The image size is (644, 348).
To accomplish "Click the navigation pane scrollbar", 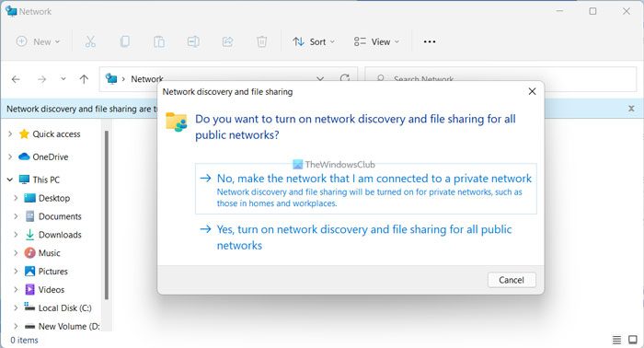I will [107, 215].
